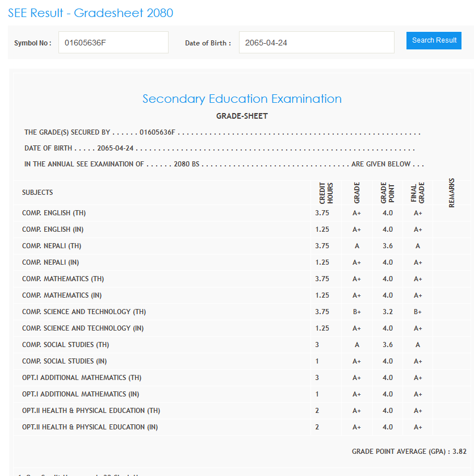Select OPT.I ADDITIONAL MATHEMATICS (TH) row
The width and height of the screenshot is (474, 476).
coord(82,378)
